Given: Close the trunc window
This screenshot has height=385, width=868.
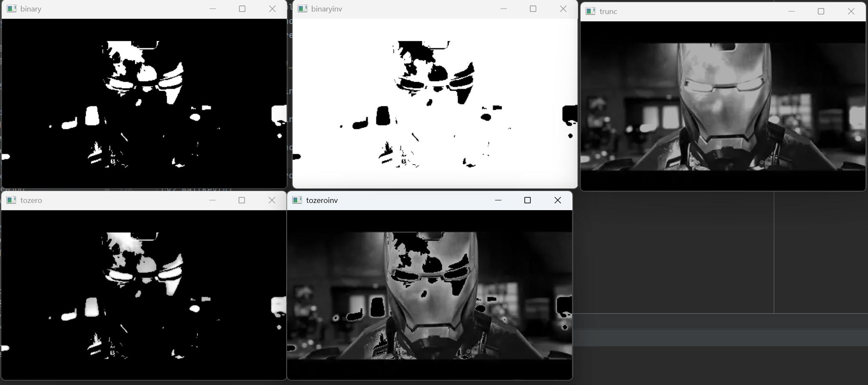Looking at the screenshot, I should 851,11.
